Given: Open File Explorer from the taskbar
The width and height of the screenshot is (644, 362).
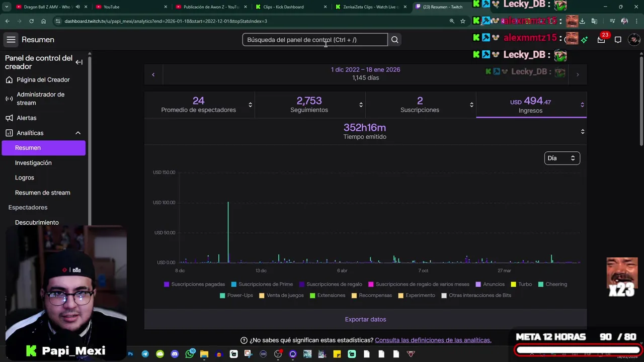Looking at the screenshot, I should click(204, 354).
